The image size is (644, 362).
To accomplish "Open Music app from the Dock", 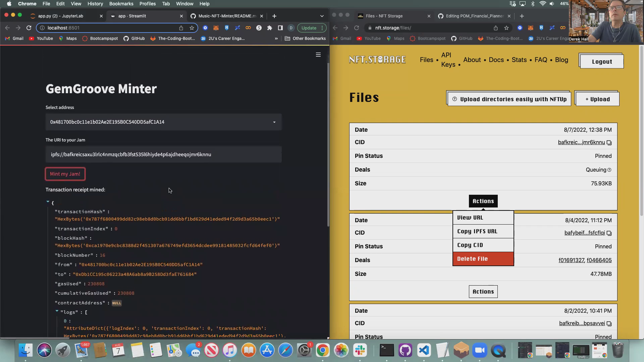I will pyautogui.click(x=230, y=350).
